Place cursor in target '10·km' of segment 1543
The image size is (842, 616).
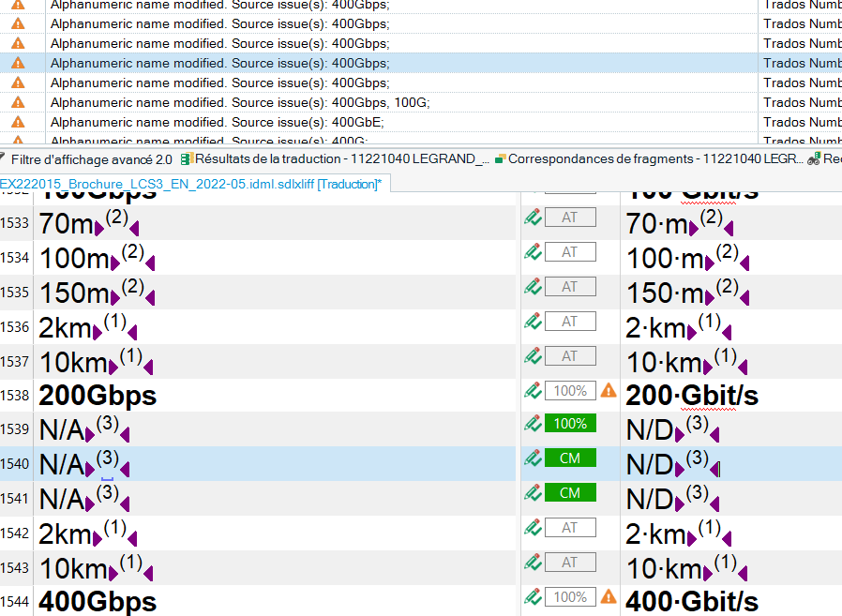pyautogui.click(x=664, y=569)
